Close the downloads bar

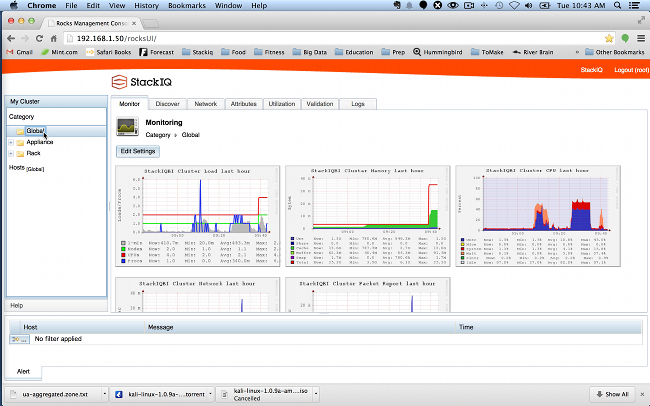point(643,394)
